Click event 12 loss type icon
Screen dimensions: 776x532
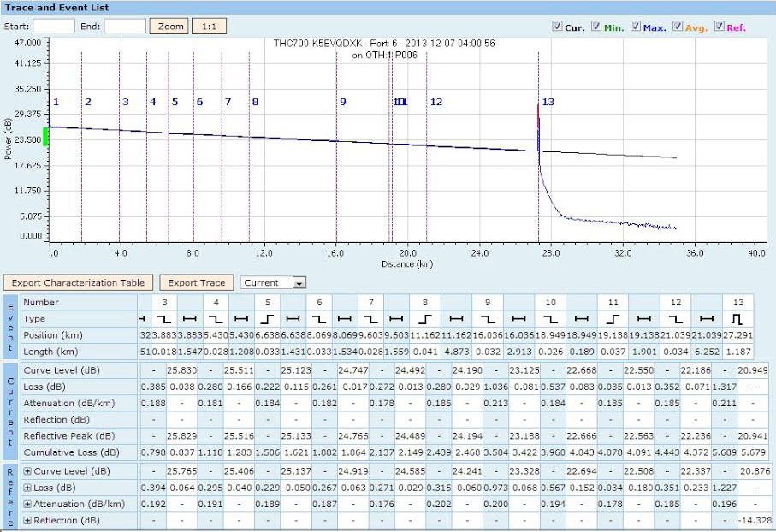click(x=676, y=319)
